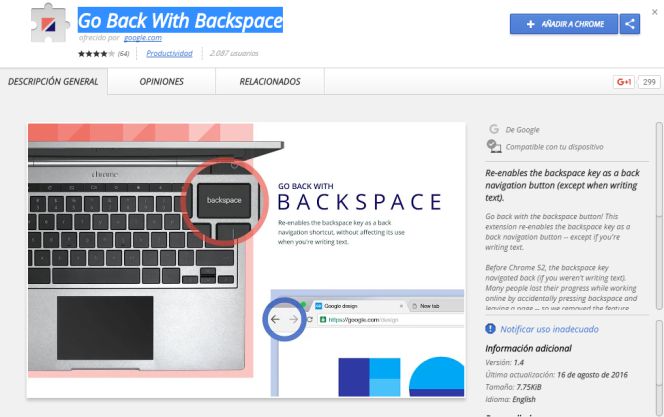Open the Productividad category link
664x417 pixels.
coord(169,53)
